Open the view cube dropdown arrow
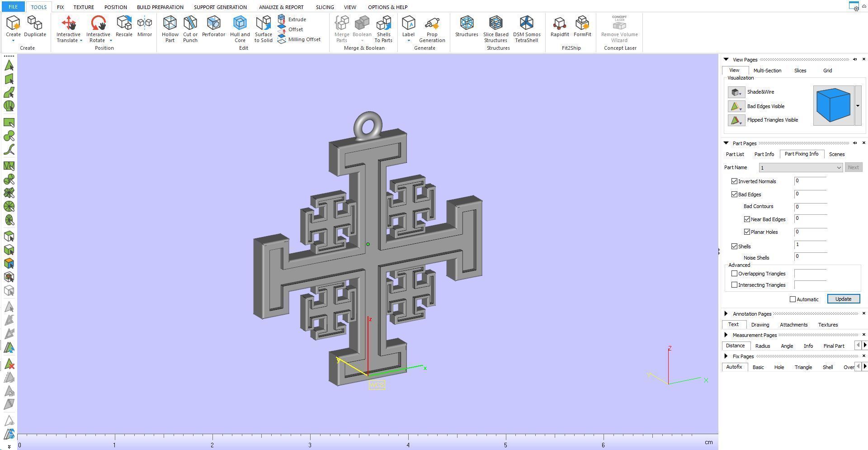Viewport: 868px width, 450px height. pos(858,106)
